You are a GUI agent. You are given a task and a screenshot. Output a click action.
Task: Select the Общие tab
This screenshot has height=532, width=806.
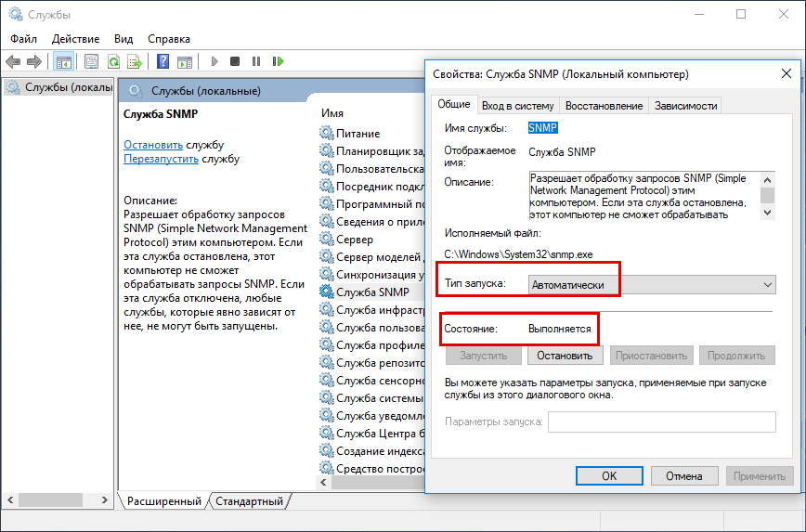(454, 104)
